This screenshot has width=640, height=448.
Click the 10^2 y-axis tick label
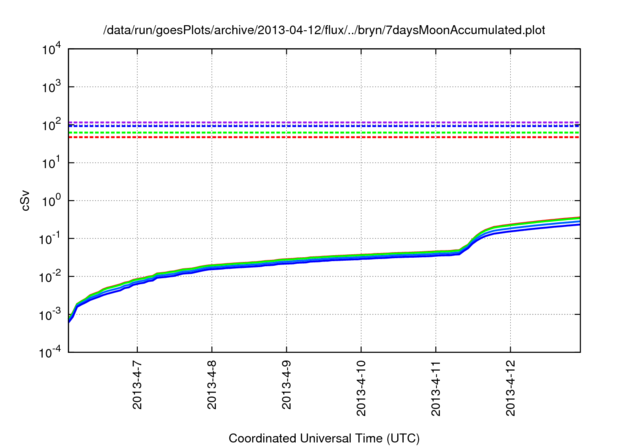[51, 125]
